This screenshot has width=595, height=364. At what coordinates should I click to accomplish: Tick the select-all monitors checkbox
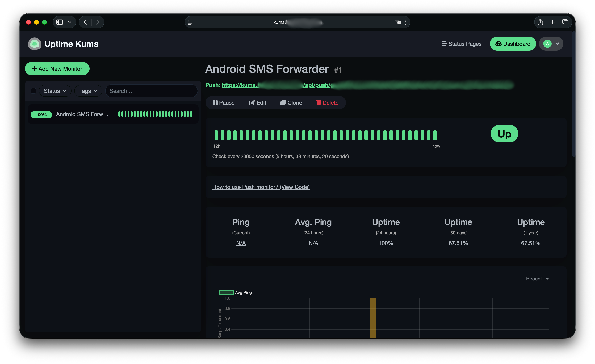click(x=33, y=91)
